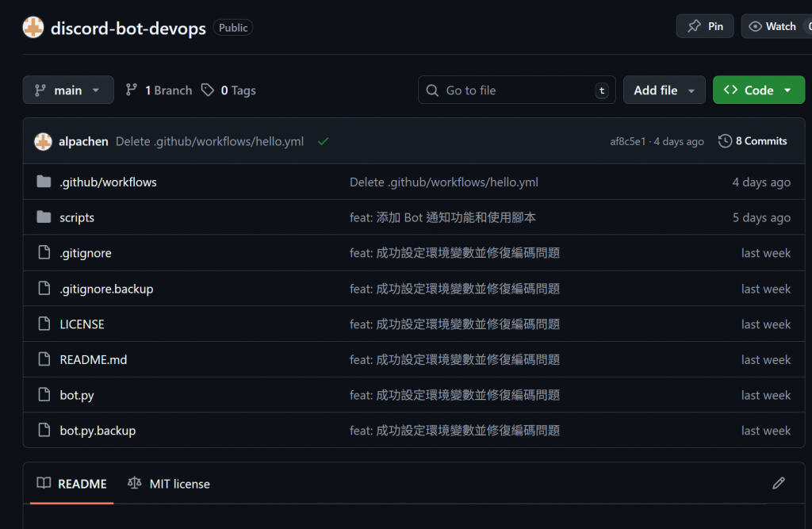Click the file icon beside README.md

point(44,359)
